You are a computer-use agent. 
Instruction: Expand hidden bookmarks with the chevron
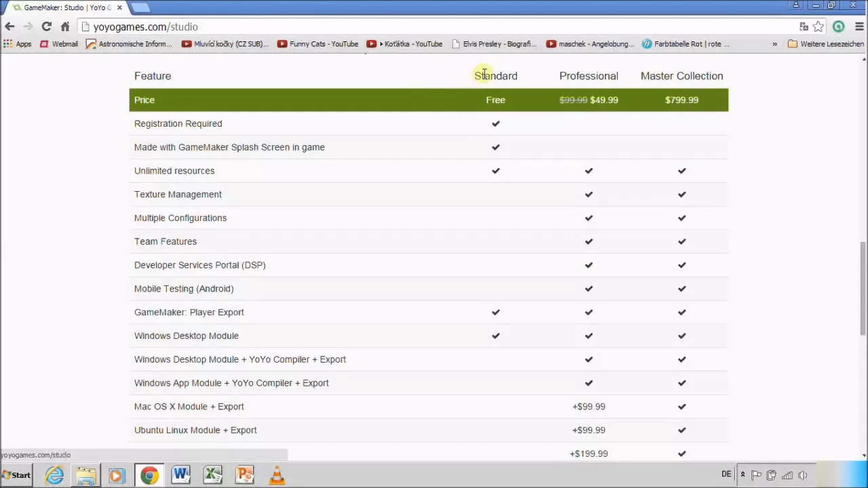tap(774, 44)
